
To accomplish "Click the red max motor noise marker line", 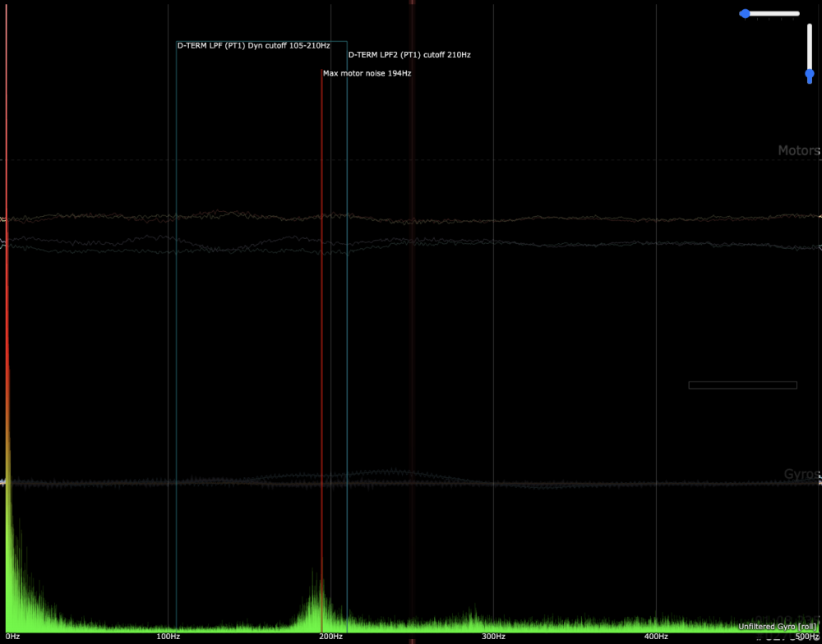I will 322,329.
